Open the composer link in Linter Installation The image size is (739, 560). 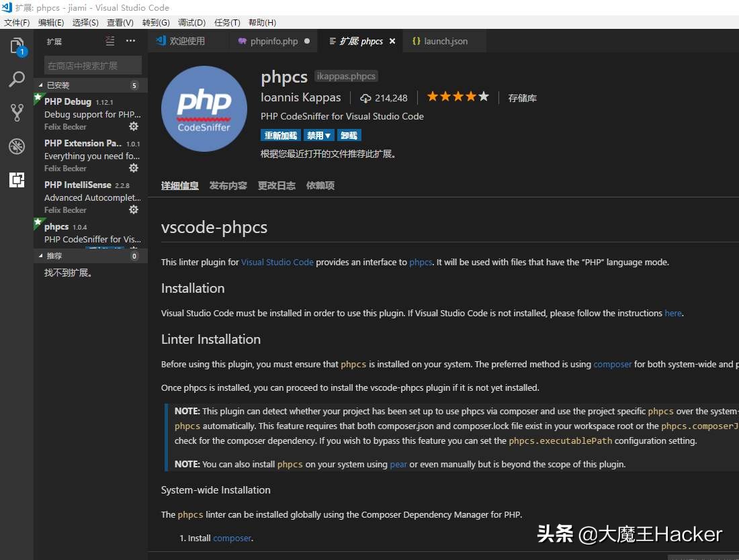click(x=612, y=364)
